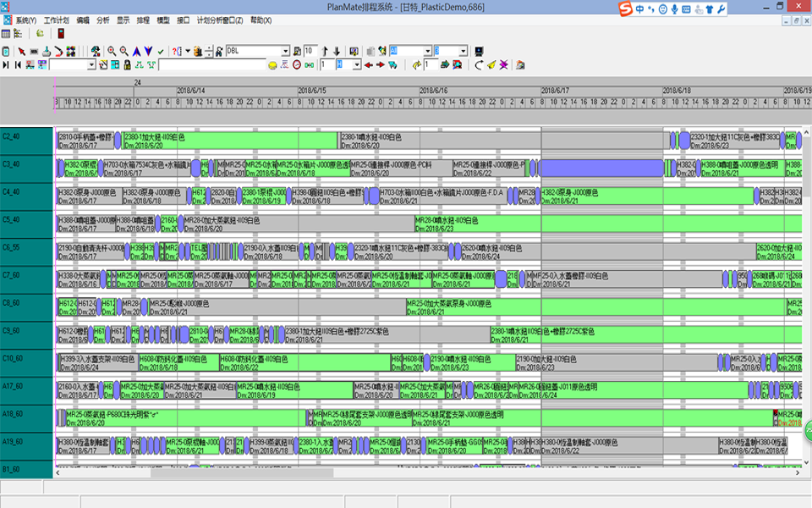The image size is (812, 508).
Task: Click the padlock lock icon
Action: pyautogui.click(x=128, y=65)
